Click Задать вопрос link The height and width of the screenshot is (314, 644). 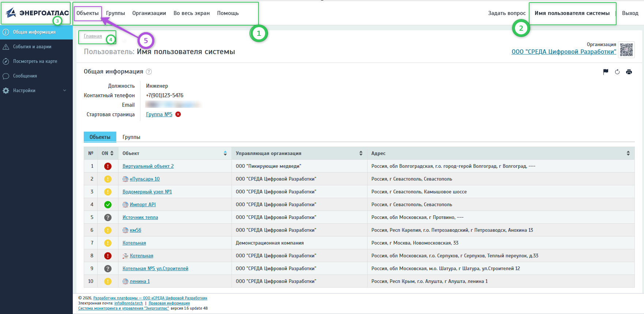click(507, 13)
